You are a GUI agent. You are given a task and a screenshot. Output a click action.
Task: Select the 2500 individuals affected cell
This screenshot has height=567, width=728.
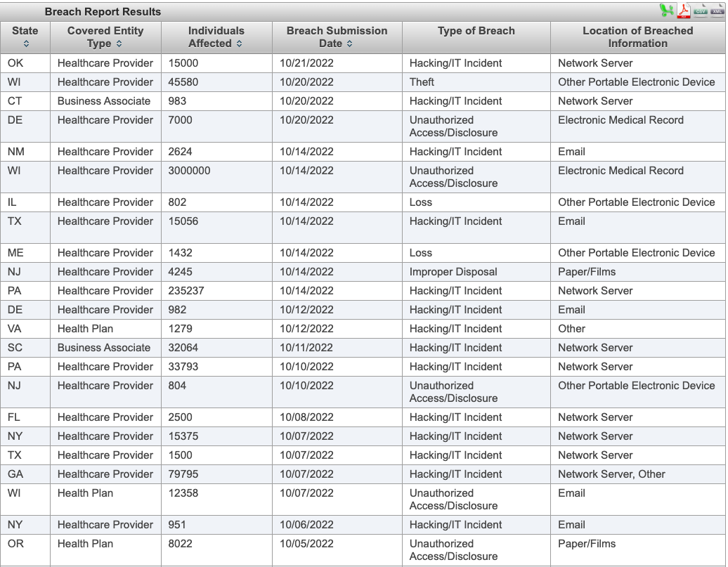(x=217, y=418)
